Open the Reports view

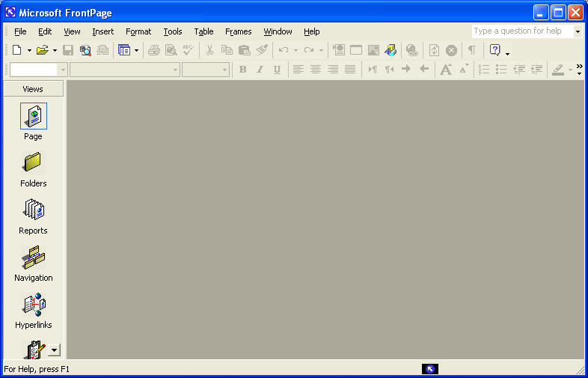[x=33, y=216]
